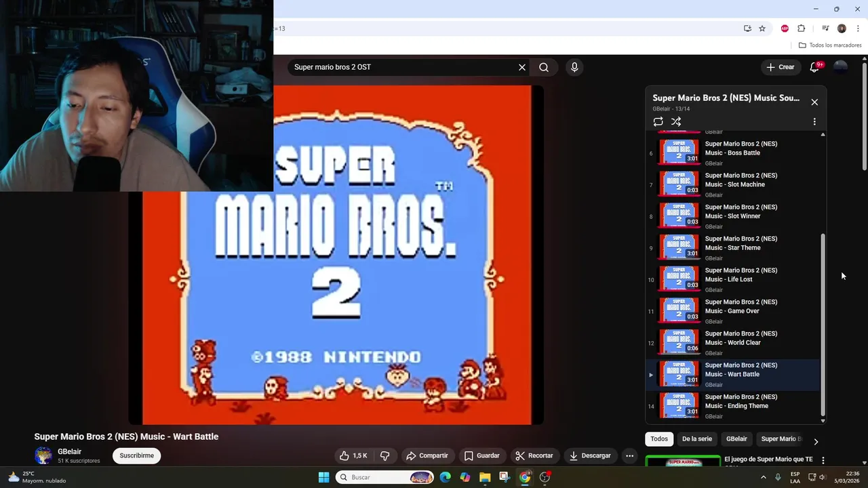Play Life Lost track in playlist
Screen dimensions: 868x488
coord(734,280)
